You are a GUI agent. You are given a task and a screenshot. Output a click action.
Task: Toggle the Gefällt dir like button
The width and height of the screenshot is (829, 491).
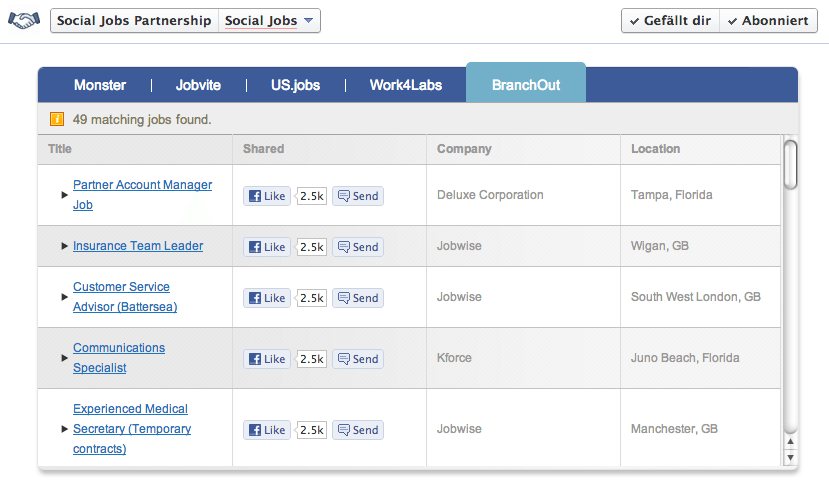(x=670, y=21)
